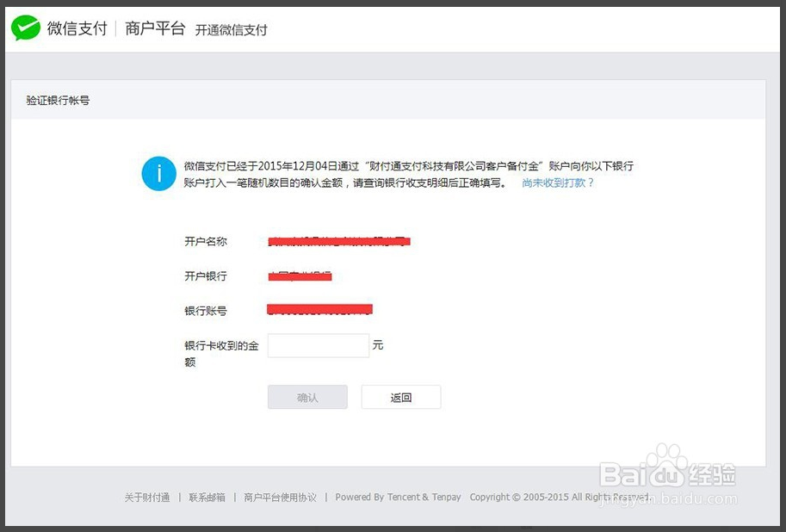Click the blue info circle icon
This screenshot has height=532, width=786.
coord(158,174)
